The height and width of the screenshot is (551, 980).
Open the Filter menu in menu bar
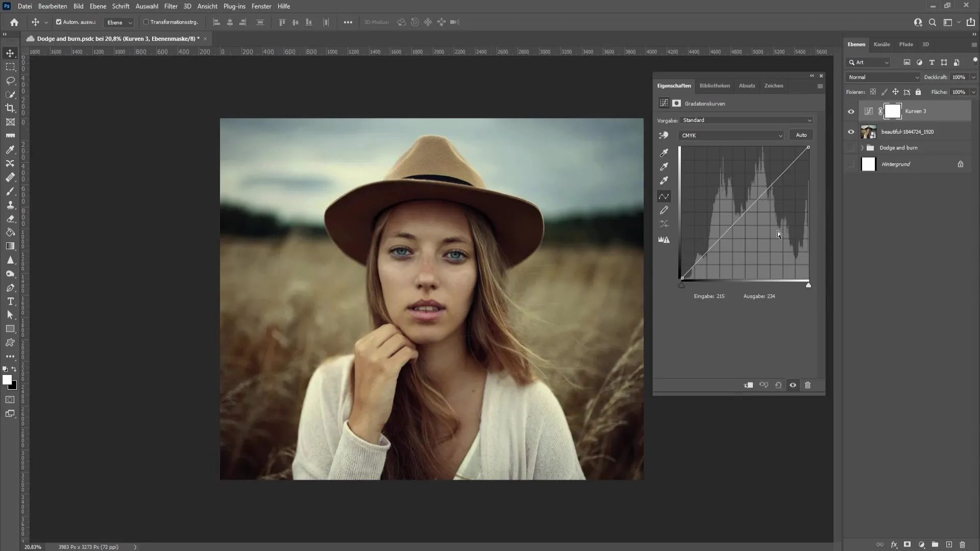tap(171, 6)
